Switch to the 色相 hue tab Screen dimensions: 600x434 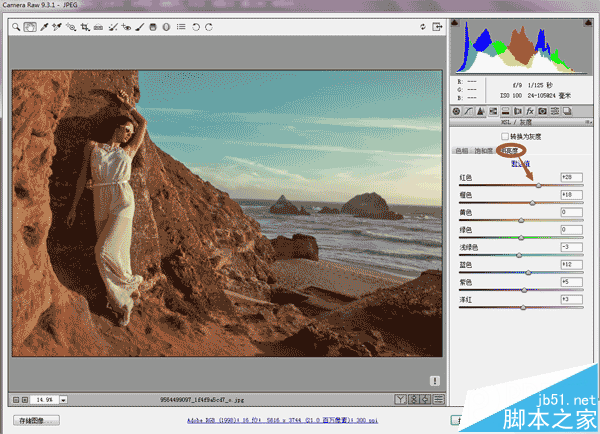click(x=462, y=151)
